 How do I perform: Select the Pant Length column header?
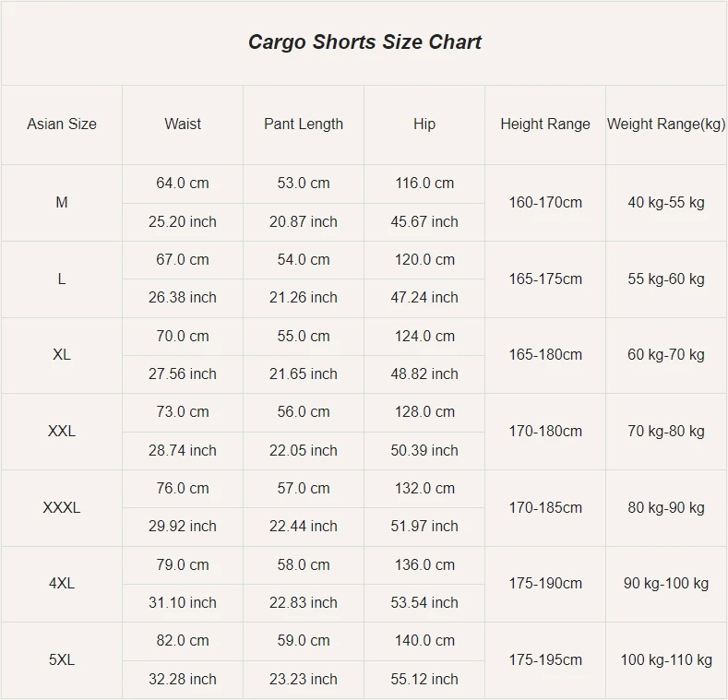304,124
